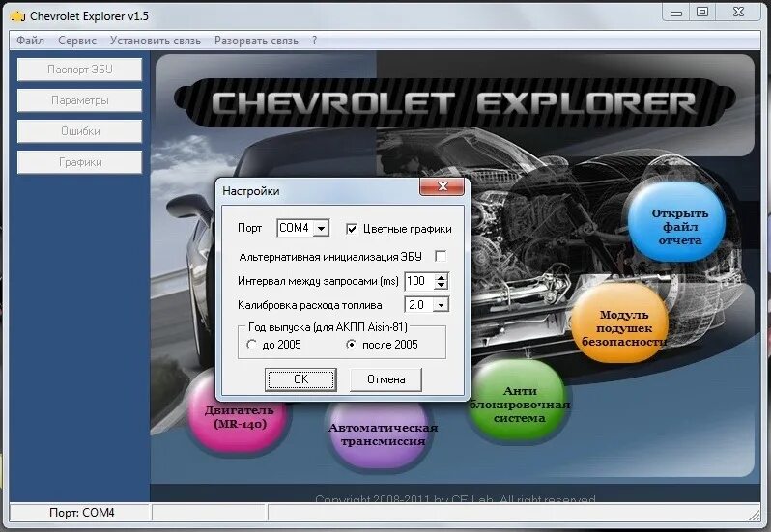Open the '?' help menu
This screenshot has width=771, height=532.
click(x=314, y=41)
